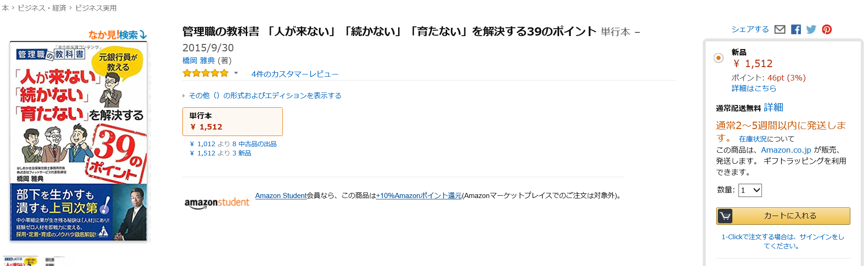Viewport: 868px width, 266px height.
Task: Share this book on Pinterest
Action: 827,30
